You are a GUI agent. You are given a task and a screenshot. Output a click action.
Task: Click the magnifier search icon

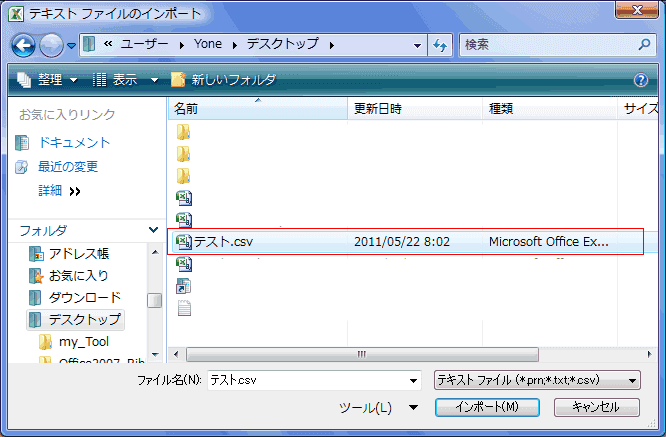click(644, 44)
